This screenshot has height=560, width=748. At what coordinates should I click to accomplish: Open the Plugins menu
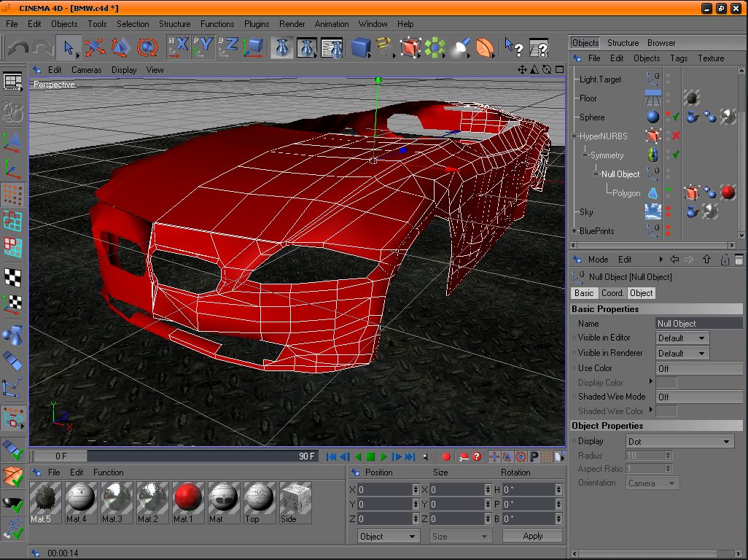pos(257,23)
